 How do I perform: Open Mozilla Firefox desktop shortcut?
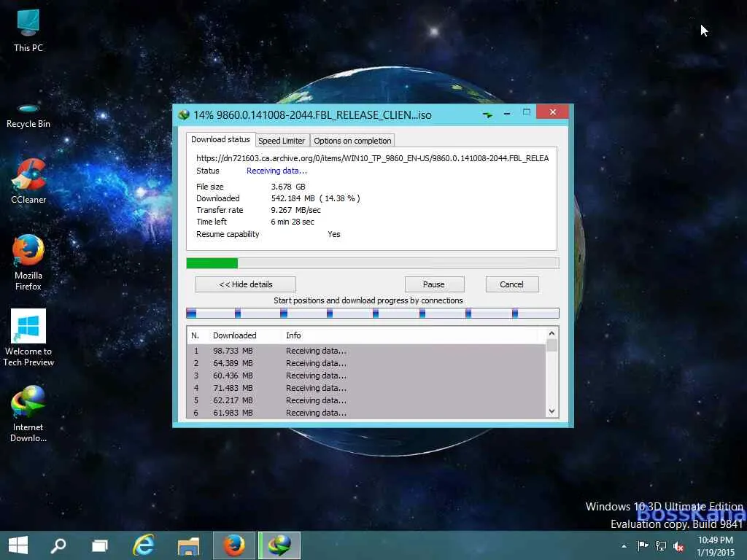(28, 262)
